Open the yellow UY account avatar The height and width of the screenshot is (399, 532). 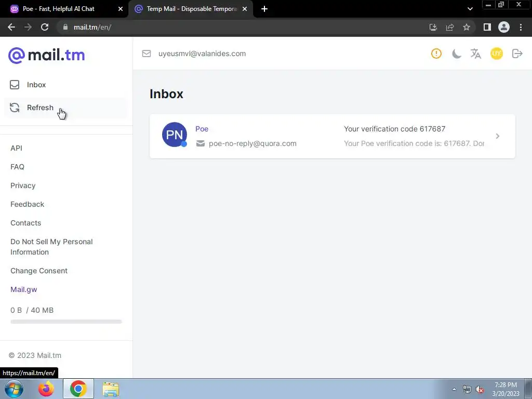pos(496,54)
